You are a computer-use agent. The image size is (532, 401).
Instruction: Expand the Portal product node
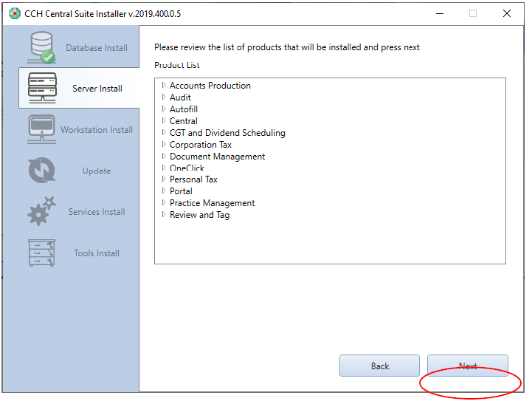(164, 191)
